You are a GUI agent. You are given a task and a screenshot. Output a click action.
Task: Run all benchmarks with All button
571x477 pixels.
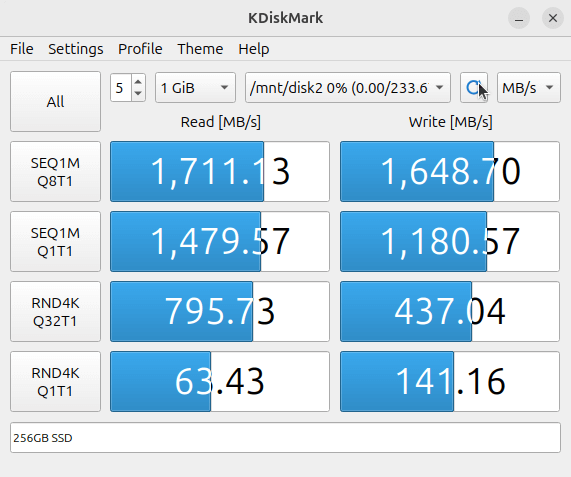(x=55, y=102)
